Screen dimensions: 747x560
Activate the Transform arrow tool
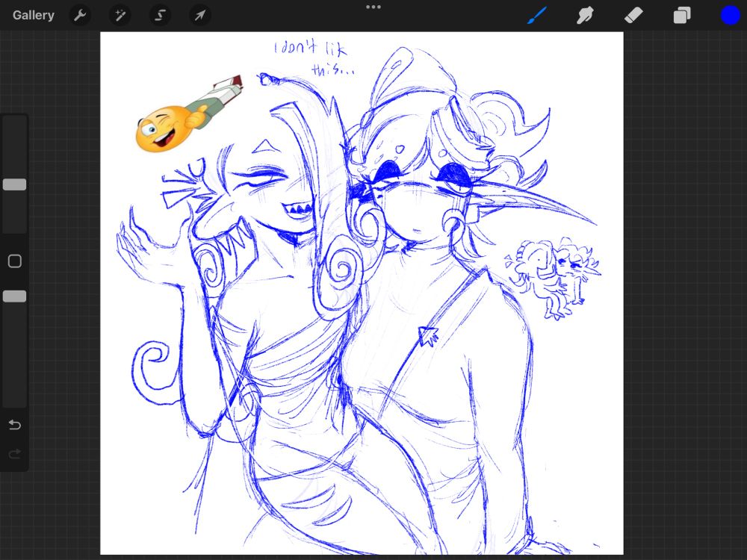(x=200, y=15)
